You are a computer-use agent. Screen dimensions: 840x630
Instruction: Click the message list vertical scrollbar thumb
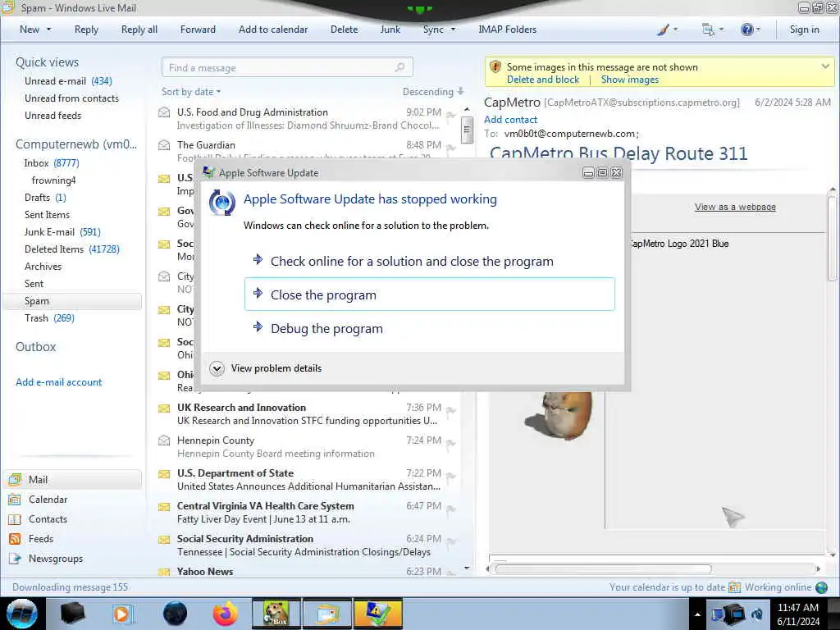click(467, 130)
